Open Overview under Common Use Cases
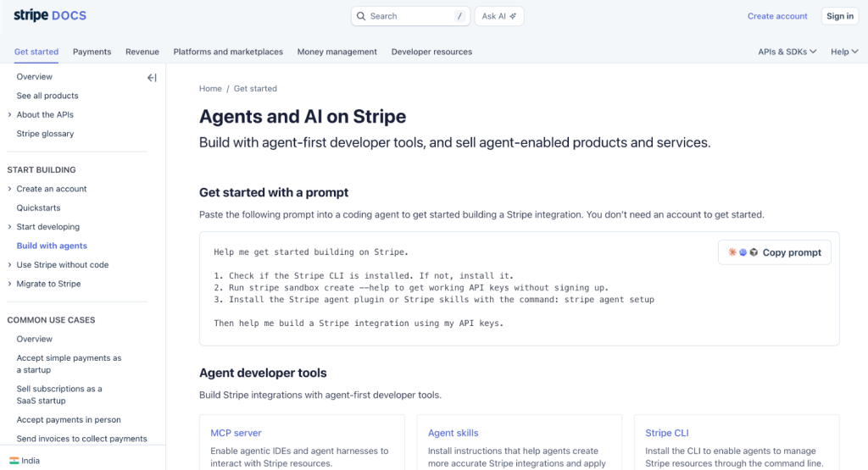Viewport: 868px width, 470px height. point(34,339)
